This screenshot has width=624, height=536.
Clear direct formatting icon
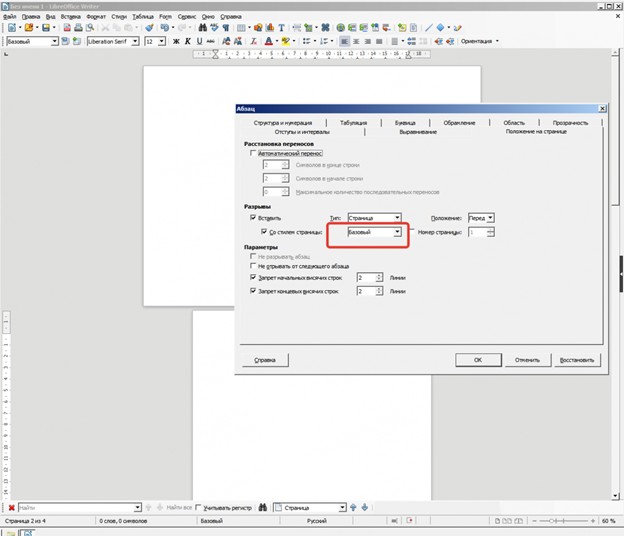point(254,41)
